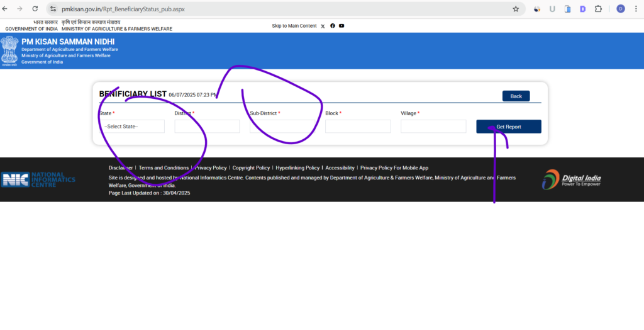Open the District dropdown
This screenshot has height=330, width=644.
(207, 127)
